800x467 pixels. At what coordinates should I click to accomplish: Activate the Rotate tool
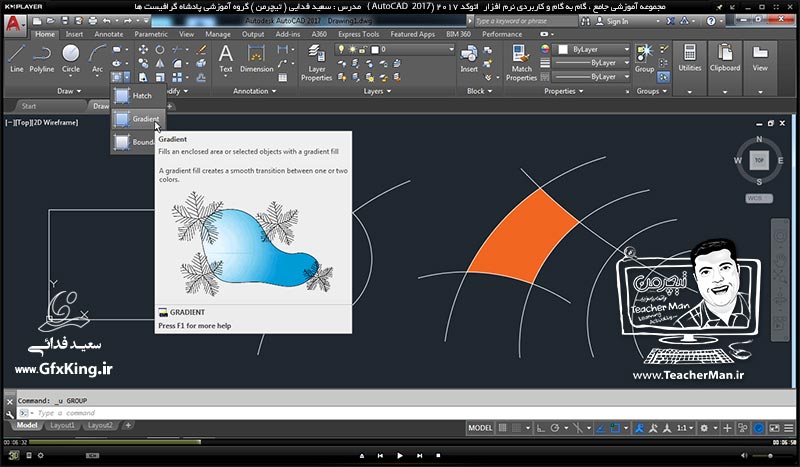click(160, 50)
